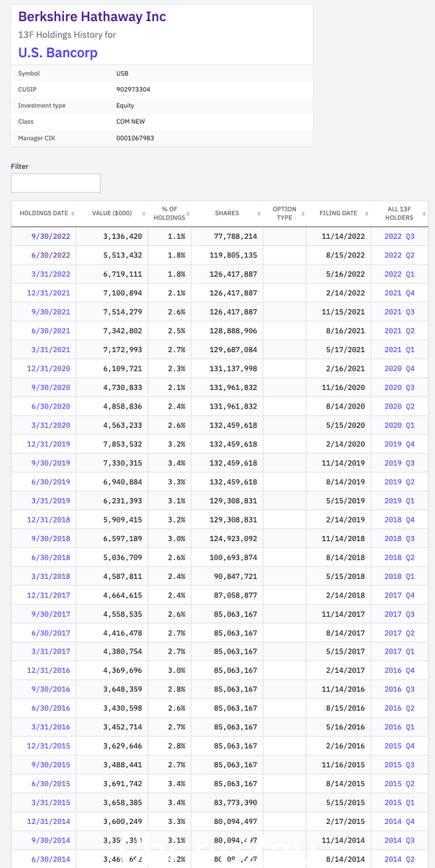
Task: Open the 9/30/2021 holdings date link
Action: (50, 312)
